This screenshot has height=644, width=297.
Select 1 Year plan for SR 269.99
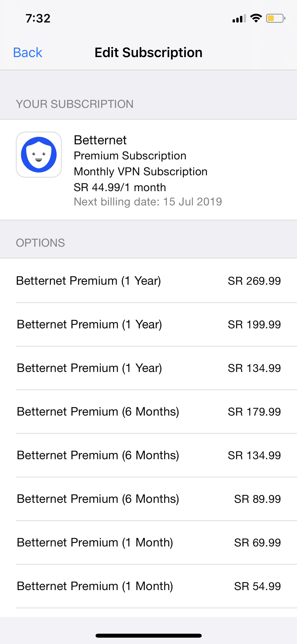click(x=148, y=281)
